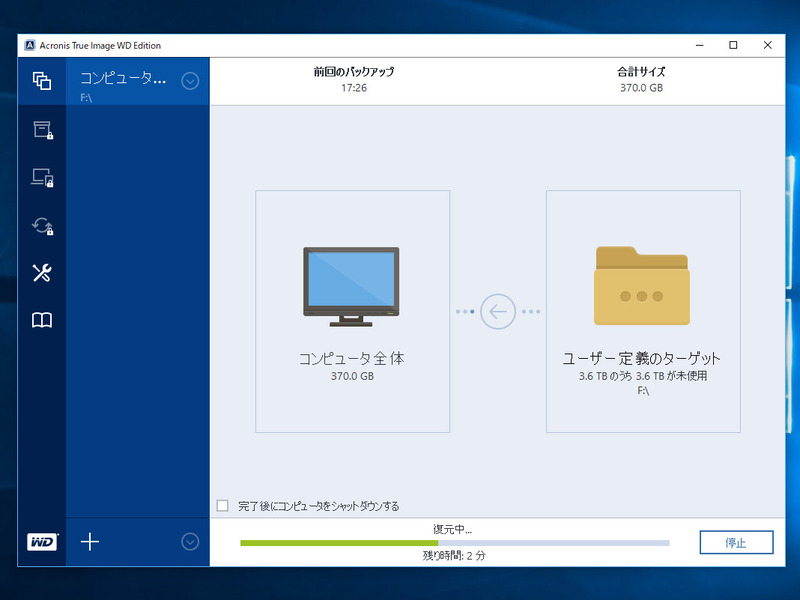
Task: Click the 3.6 TB のうち 3.6 TB が未使用 text
Action: pyautogui.click(x=643, y=376)
